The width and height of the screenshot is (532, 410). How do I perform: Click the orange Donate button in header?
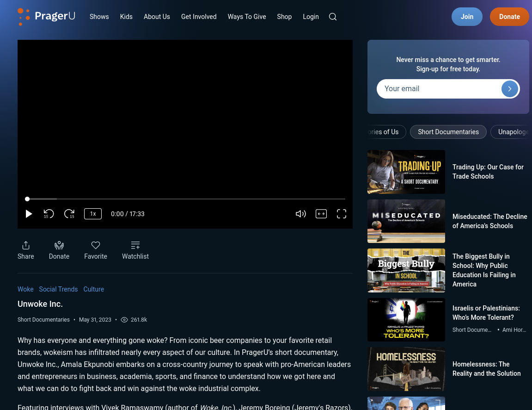509,17
